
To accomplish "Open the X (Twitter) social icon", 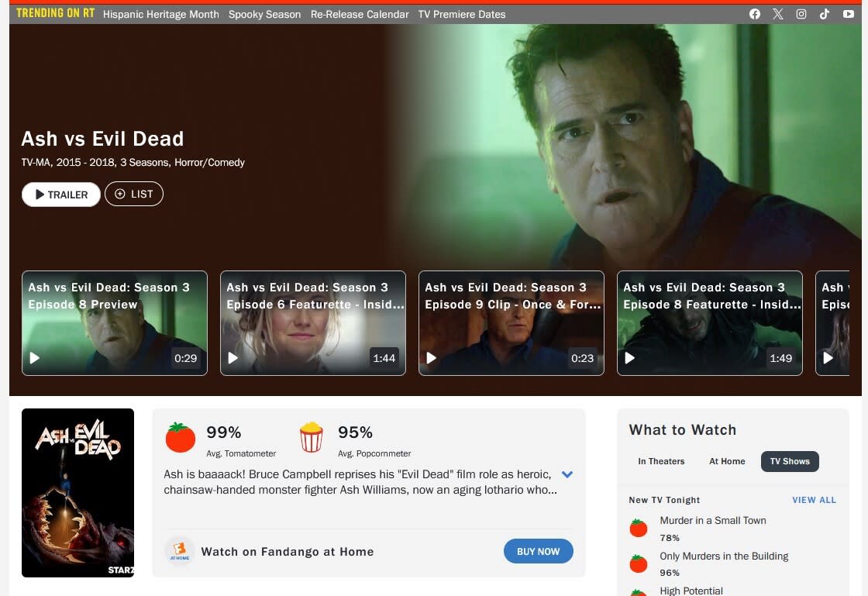I will pos(778,14).
